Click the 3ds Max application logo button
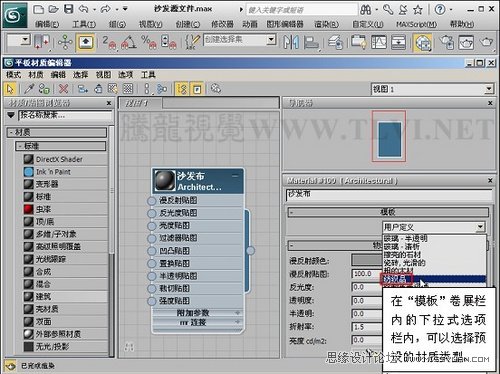Screen dimensions: 500x374 [14, 15]
